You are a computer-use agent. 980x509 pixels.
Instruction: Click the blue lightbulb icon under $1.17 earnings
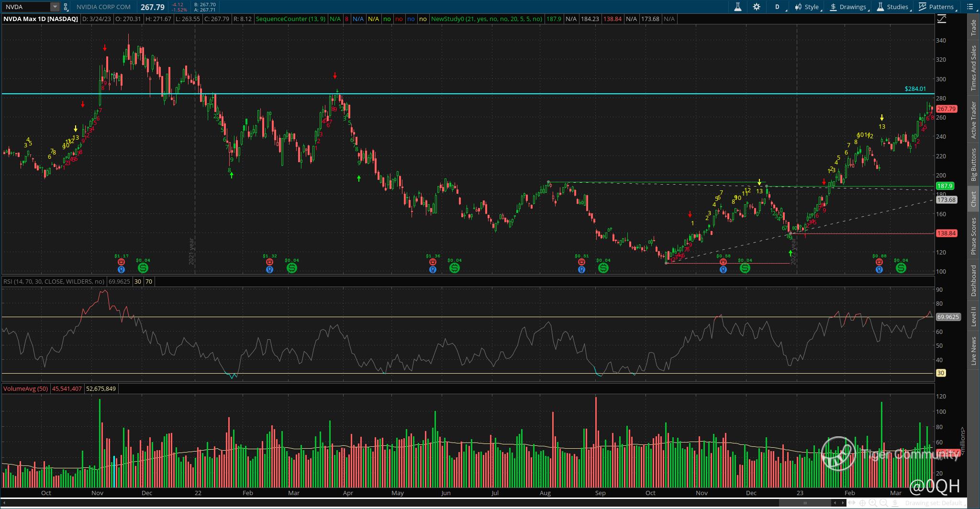(121, 269)
